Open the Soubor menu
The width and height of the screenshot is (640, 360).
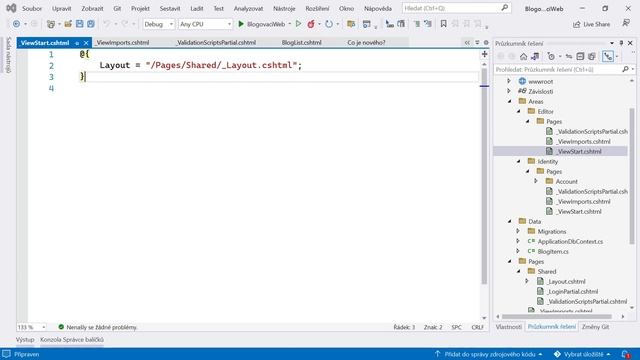(x=32, y=8)
